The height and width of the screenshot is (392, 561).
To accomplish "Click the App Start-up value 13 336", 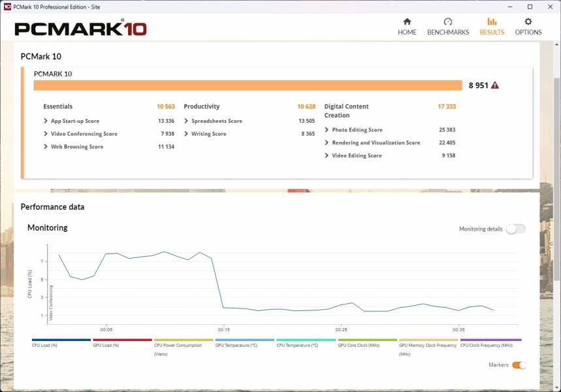I will pyautogui.click(x=166, y=121).
